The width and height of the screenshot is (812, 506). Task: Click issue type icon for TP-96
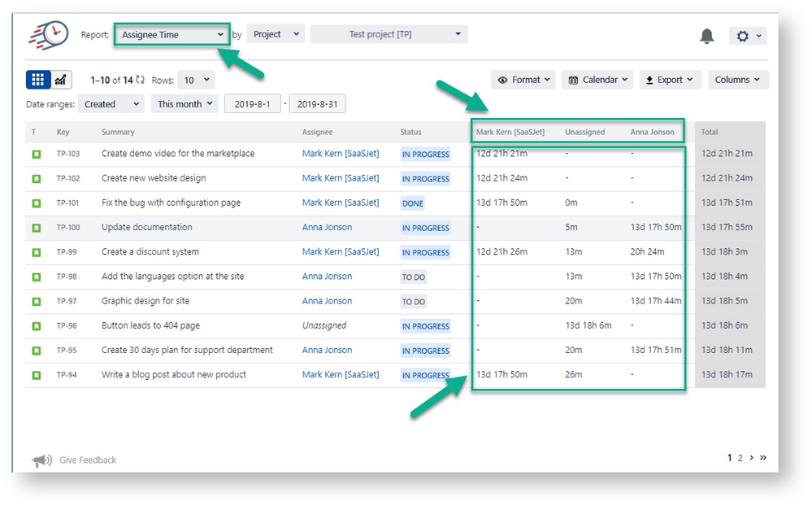coord(37,326)
